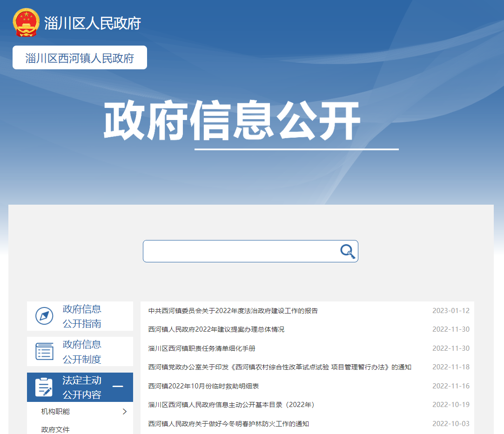Viewport: 504px width, 434px height.
Task: Click the clipboard icon for statutory disclosure
Action: pyautogui.click(x=45, y=387)
